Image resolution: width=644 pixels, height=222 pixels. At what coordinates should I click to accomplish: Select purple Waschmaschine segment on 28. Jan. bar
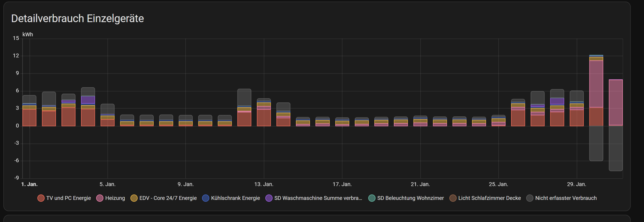point(557,101)
